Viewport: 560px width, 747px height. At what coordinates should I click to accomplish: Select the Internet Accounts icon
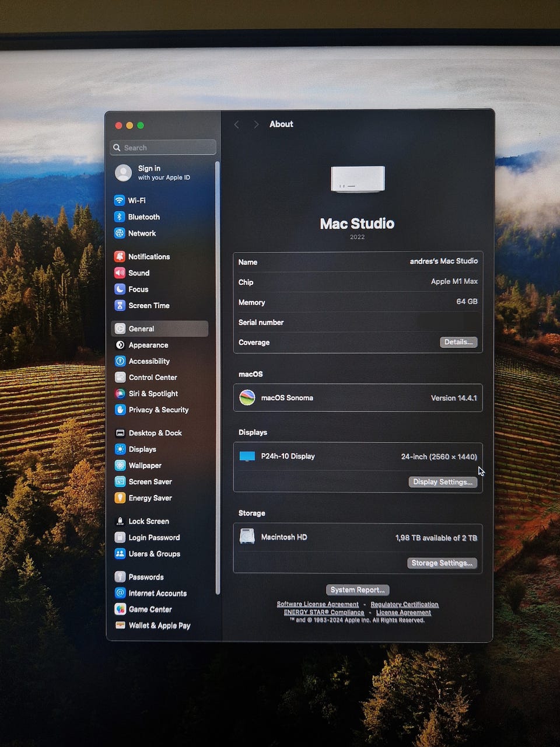coord(120,593)
